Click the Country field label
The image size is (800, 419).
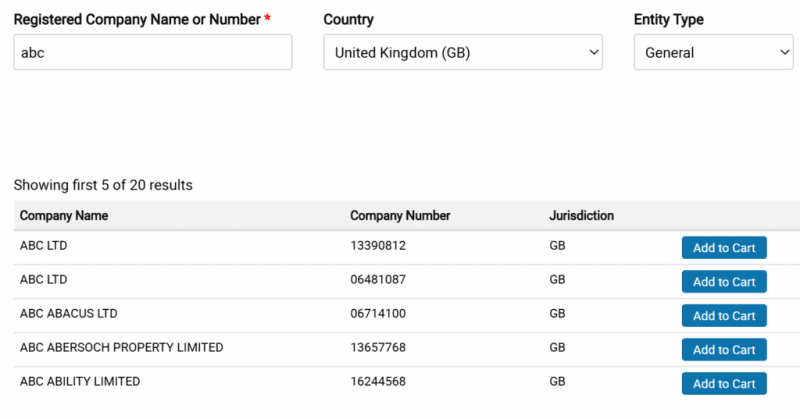click(351, 19)
